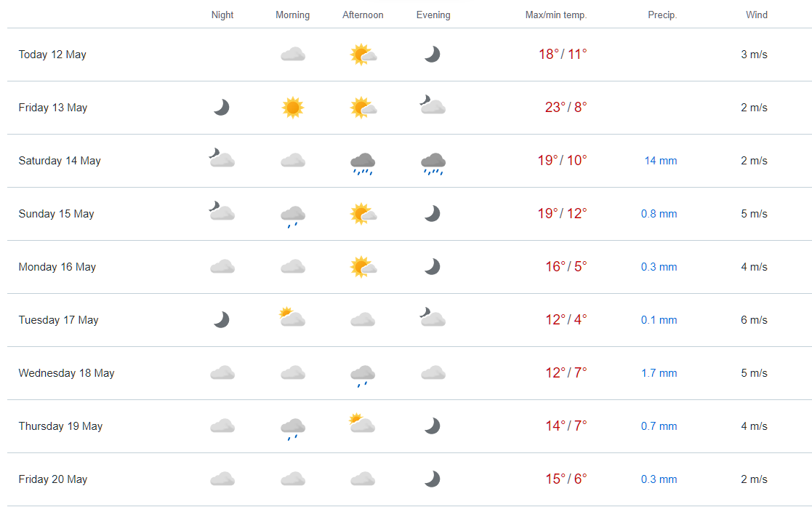
Task: Click the Wind column header
Action: pos(757,15)
